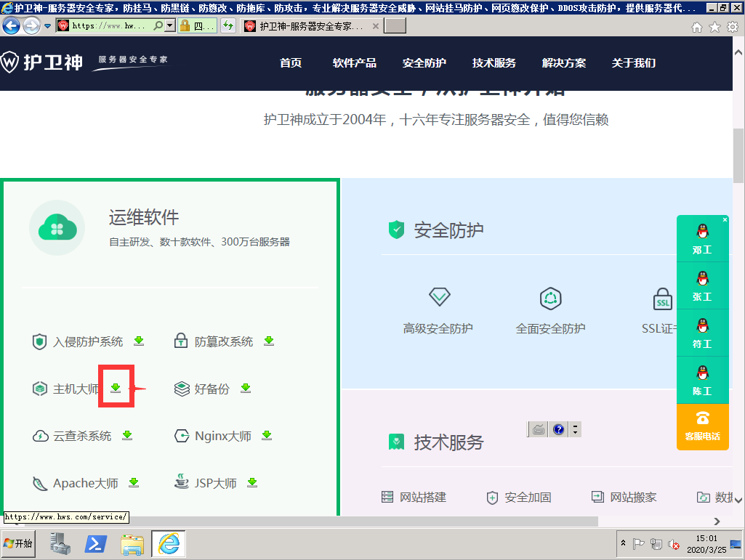745x560 pixels.
Task: Download Nginx大师 via green arrow
Action: pos(267,435)
